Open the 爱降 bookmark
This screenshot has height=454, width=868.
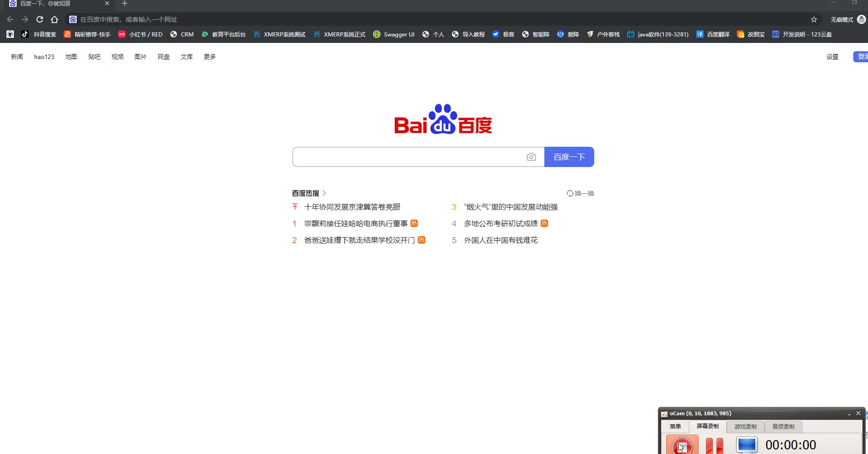coord(568,34)
